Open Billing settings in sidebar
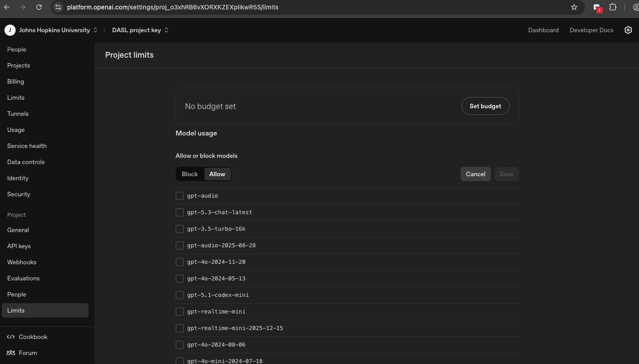Viewport: 639px width, 364px height. coord(16,81)
